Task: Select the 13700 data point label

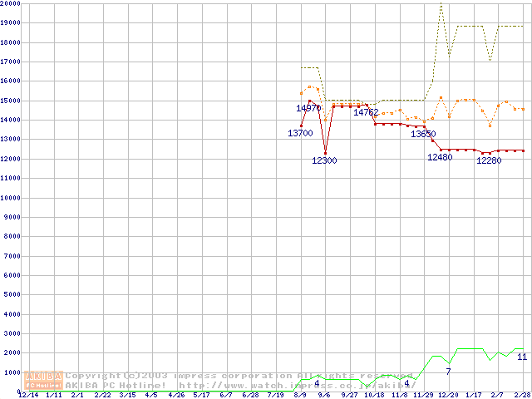Action: tap(300, 133)
